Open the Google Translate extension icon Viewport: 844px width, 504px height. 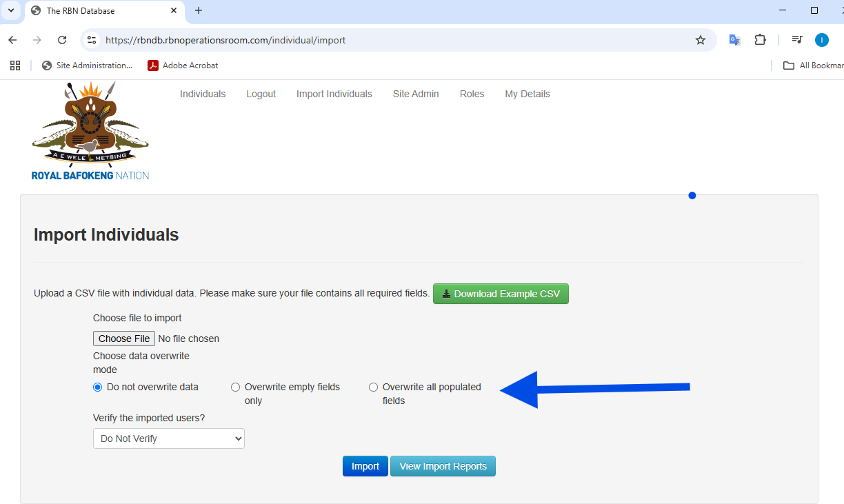click(735, 40)
